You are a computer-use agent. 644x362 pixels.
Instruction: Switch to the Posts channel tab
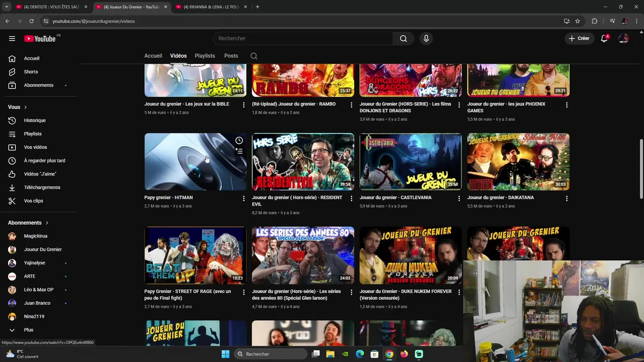coord(231,56)
